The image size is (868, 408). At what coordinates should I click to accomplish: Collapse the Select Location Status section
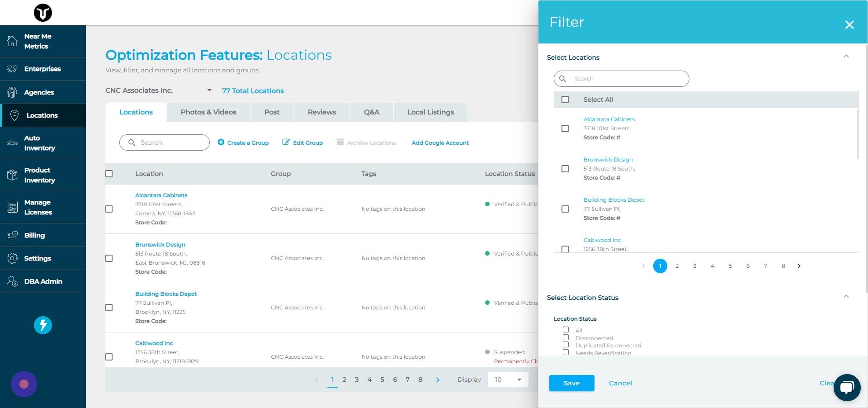(x=846, y=296)
